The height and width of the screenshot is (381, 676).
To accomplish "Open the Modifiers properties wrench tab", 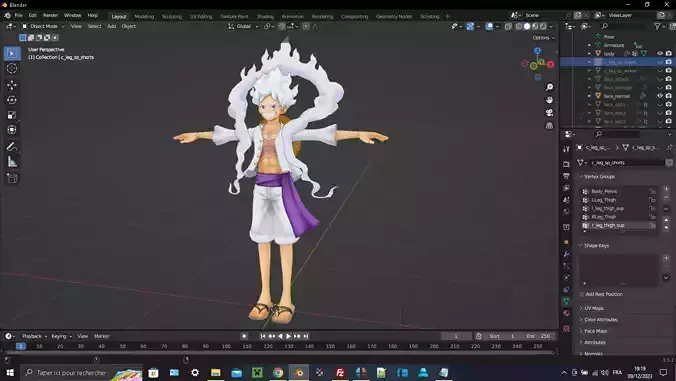I will pyautogui.click(x=566, y=255).
